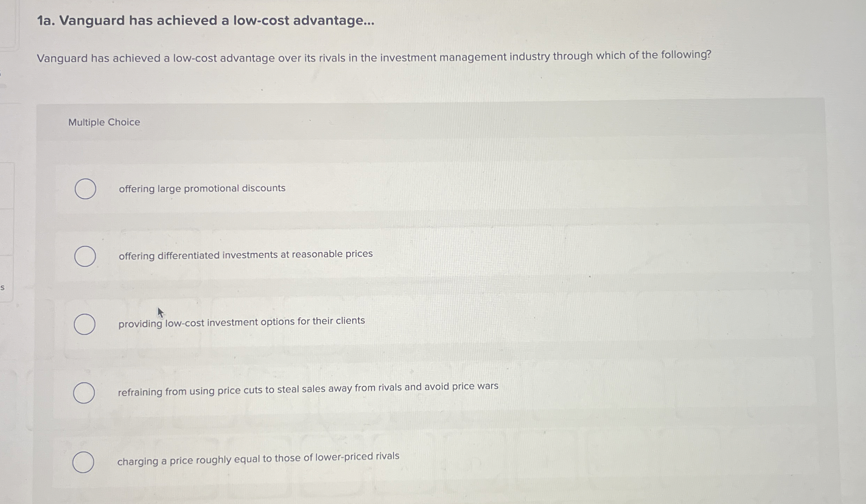Select the option about refraining from price cuts
The width and height of the screenshot is (866, 504).
pyautogui.click(x=85, y=393)
